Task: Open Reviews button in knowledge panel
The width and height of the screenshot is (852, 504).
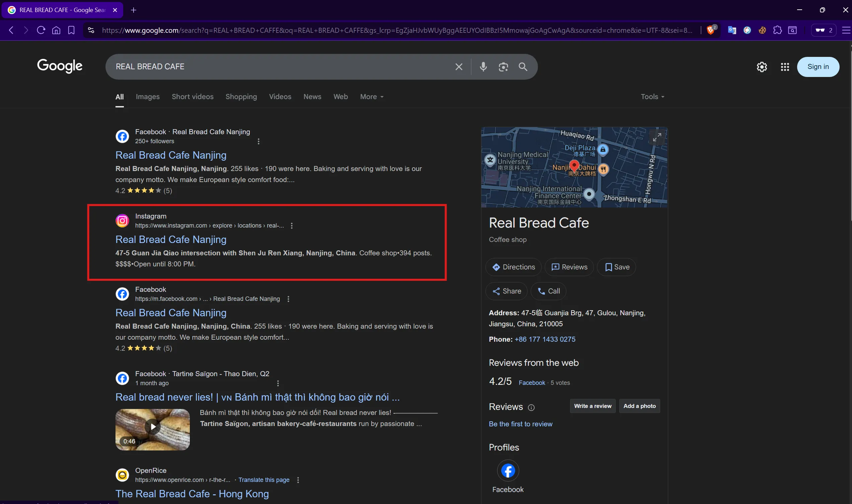Action: (x=569, y=267)
